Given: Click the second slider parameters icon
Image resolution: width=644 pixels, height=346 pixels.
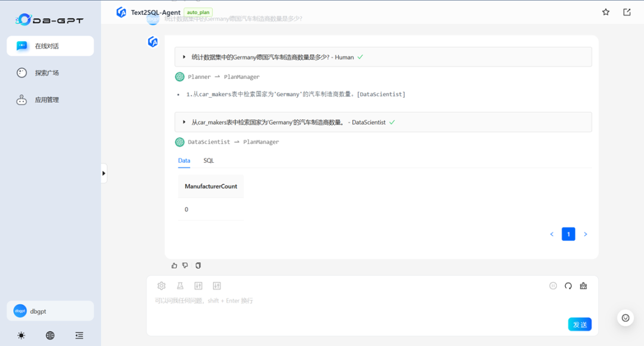Looking at the screenshot, I should [x=217, y=286].
